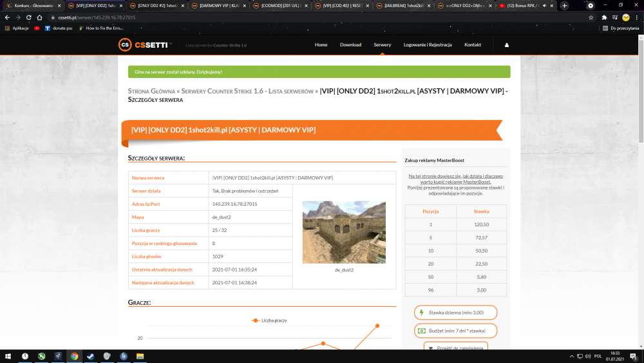Click the vote count 1029

coord(218,257)
